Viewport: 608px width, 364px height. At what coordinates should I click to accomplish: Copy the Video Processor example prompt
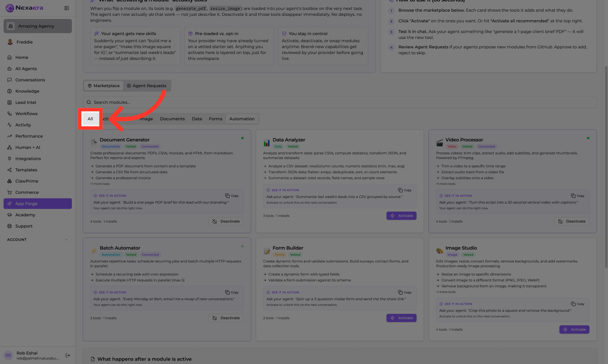[578, 196]
